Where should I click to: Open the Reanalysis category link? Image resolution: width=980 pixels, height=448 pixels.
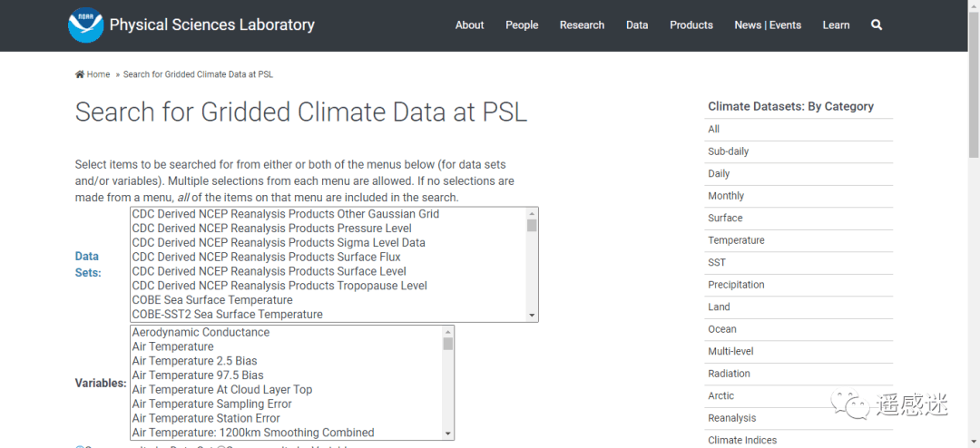[732, 418]
